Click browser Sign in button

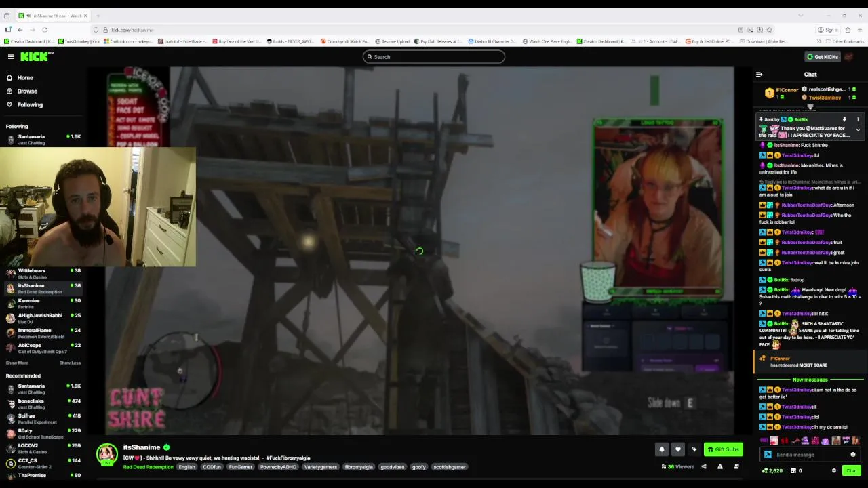click(x=828, y=30)
